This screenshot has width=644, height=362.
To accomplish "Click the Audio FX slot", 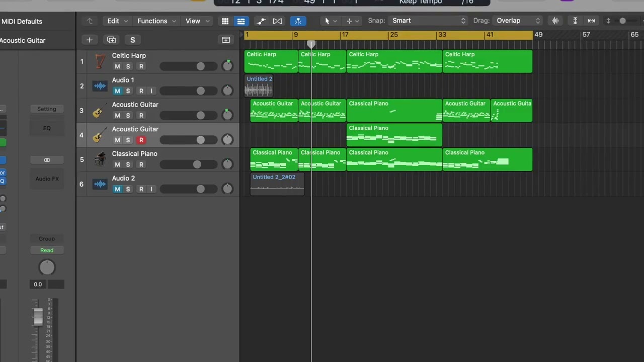I will 47,179.
